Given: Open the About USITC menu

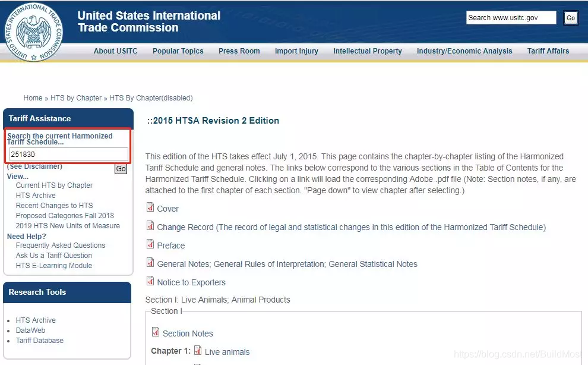Looking at the screenshot, I should [115, 51].
